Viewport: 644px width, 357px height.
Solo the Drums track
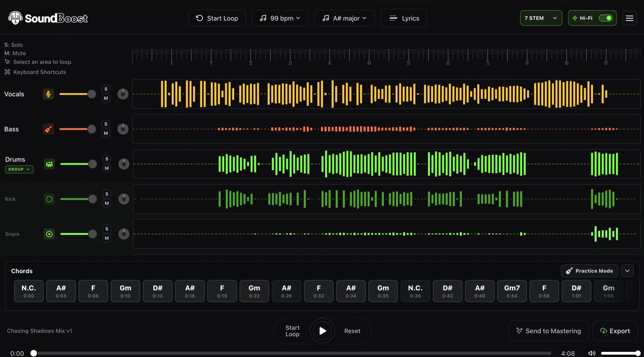107,159
